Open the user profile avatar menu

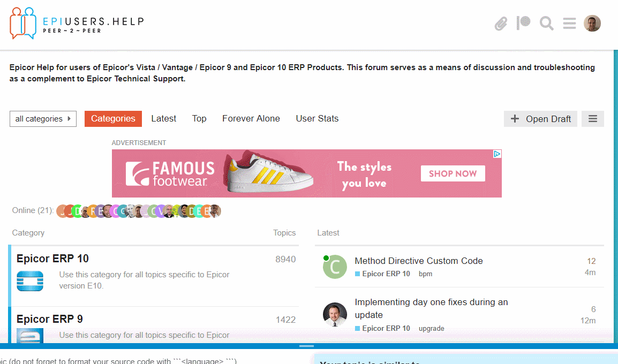(592, 23)
